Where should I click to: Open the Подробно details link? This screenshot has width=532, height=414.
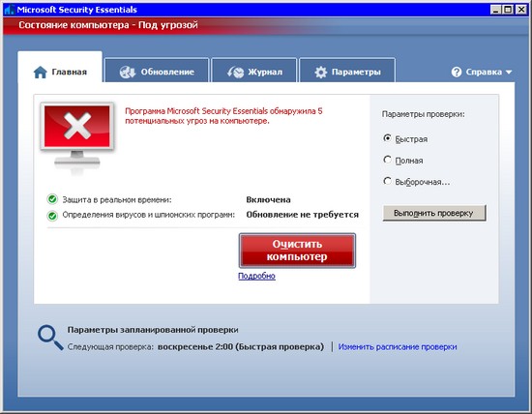coord(256,276)
